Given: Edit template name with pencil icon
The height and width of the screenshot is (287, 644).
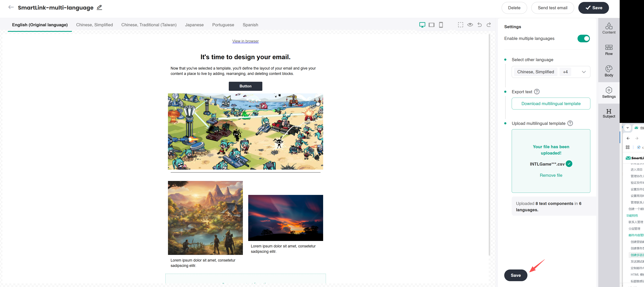Looking at the screenshot, I should (99, 7).
